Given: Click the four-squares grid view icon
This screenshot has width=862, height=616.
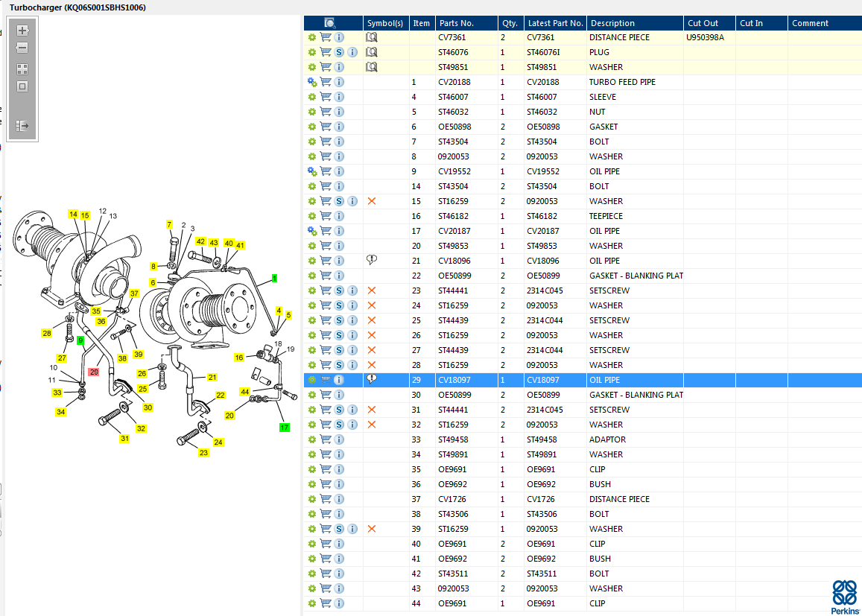Looking at the screenshot, I should tap(22, 69).
